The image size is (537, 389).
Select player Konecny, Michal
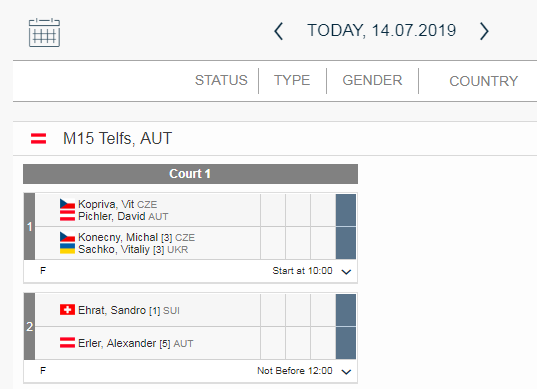click(118, 237)
